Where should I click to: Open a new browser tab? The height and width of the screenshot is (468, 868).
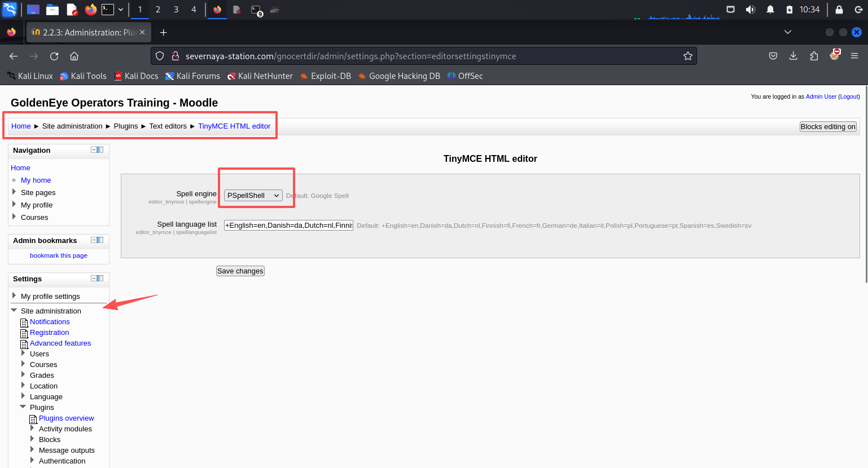(164, 32)
